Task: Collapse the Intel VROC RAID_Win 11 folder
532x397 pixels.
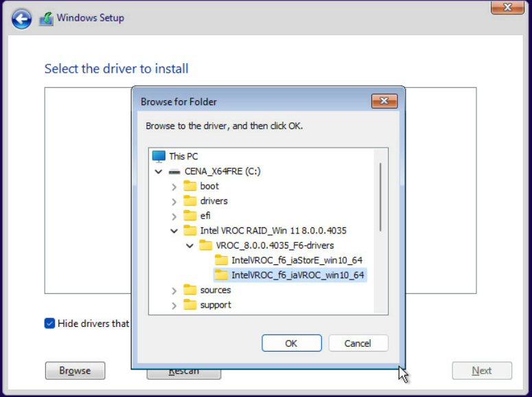Action: point(174,231)
